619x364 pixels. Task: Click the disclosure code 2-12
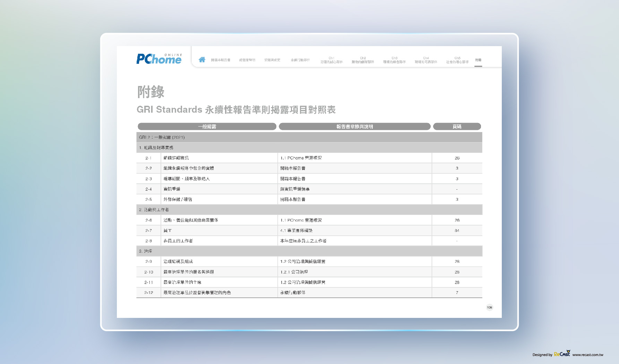coord(148,293)
